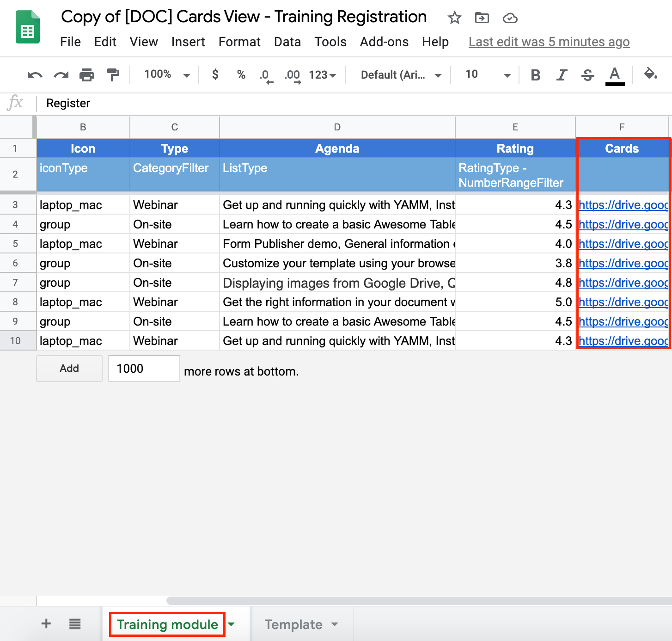Focus the rows count input field
Viewport: 672px width, 641px height.
[x=144, y=369]
